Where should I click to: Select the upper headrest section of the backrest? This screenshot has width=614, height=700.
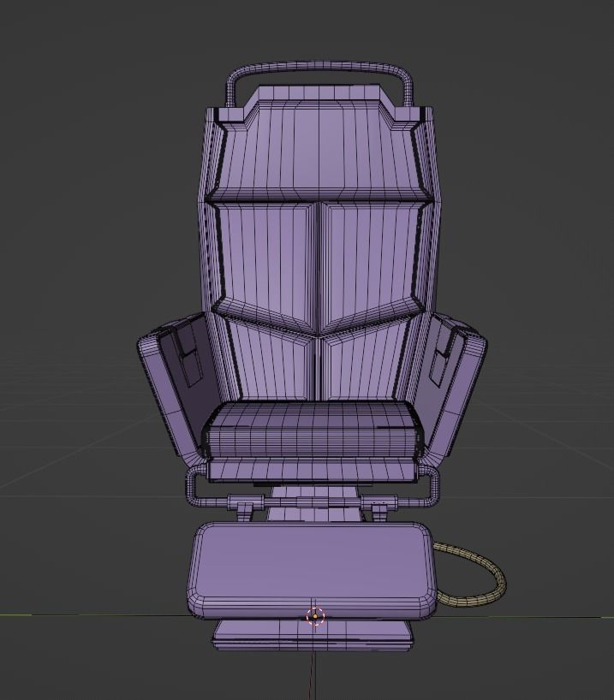(x=319, y=150)
